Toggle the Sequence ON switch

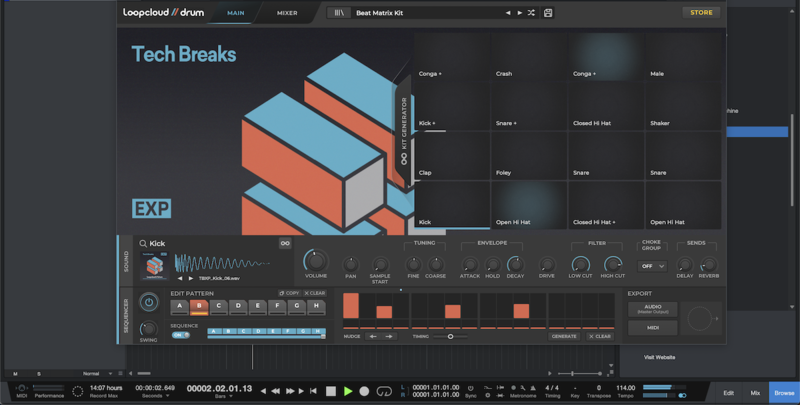pyautogui.click(x=179, y=335)
